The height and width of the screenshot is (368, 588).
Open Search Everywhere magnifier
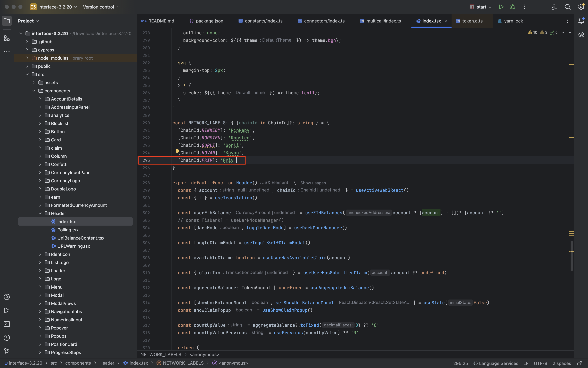[568, 7]
